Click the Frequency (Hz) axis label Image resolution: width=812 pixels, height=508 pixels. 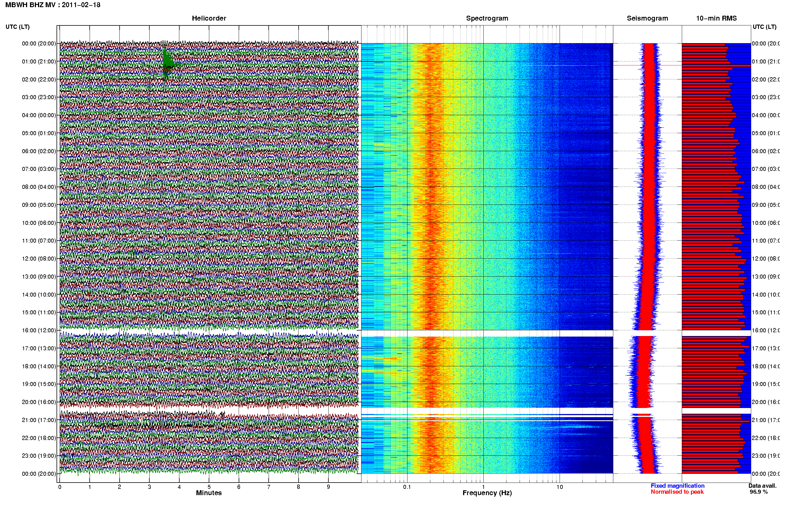(x=487, y=493)
